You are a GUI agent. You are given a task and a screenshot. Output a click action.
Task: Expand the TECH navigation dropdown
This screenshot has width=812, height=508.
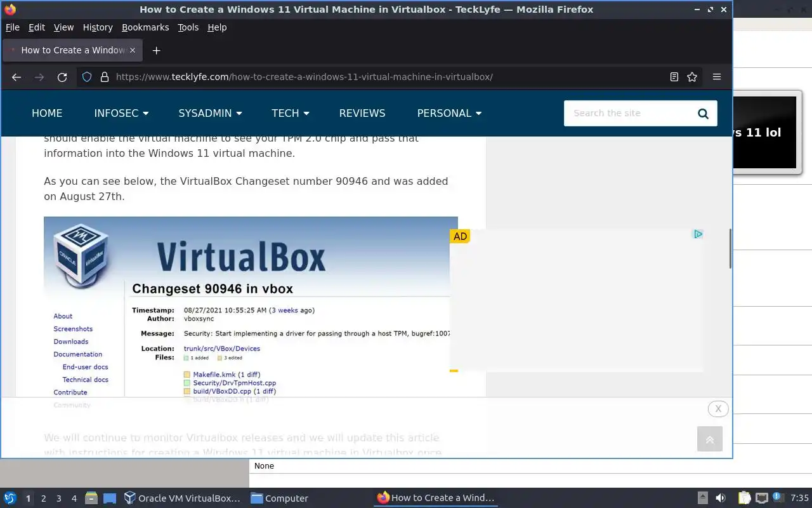pos(291,113)
